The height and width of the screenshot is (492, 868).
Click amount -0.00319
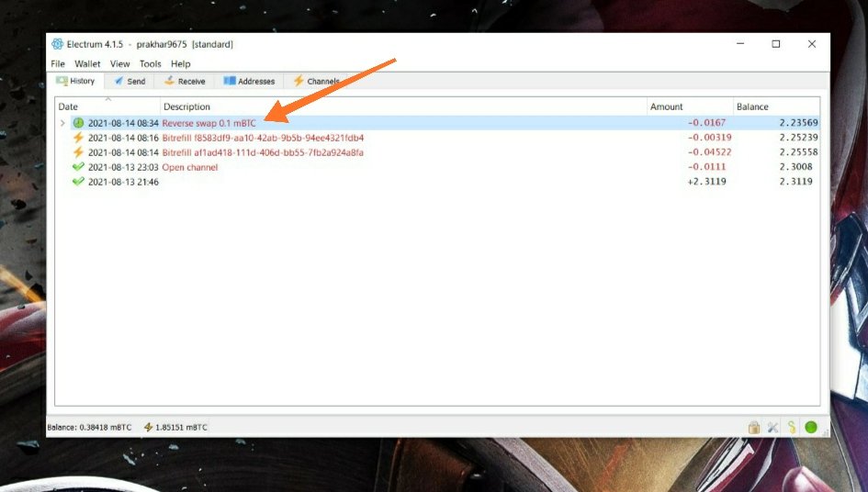[709, 138]
